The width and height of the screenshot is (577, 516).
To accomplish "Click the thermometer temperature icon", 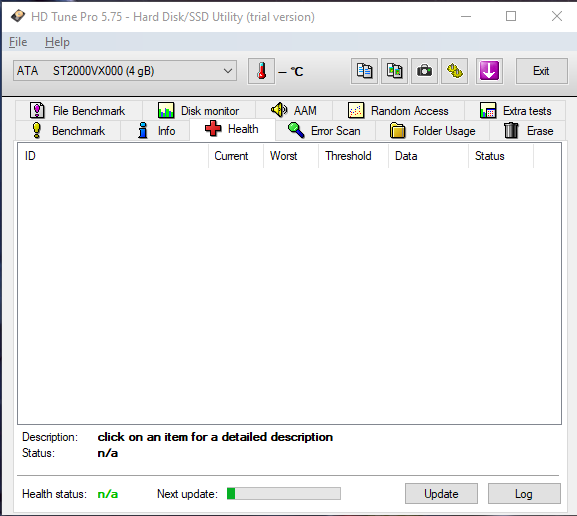I will pos(261,71).
